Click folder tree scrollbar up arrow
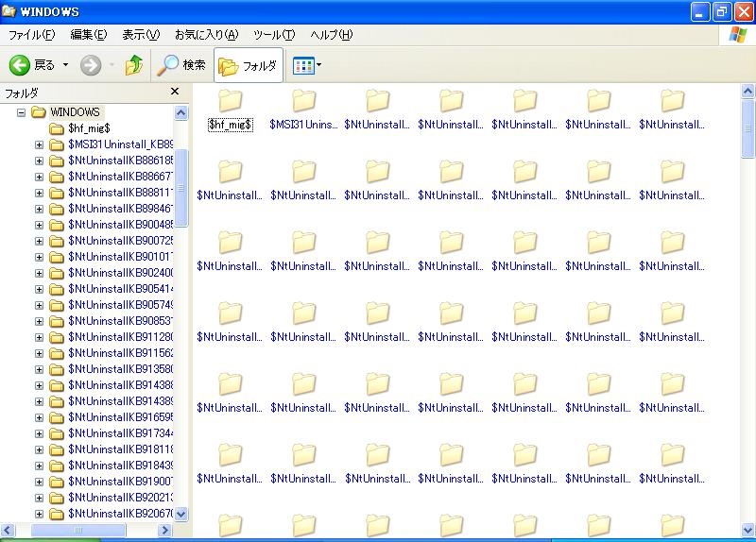This screenshot has height=542, width=756. [x=180, y=113]
